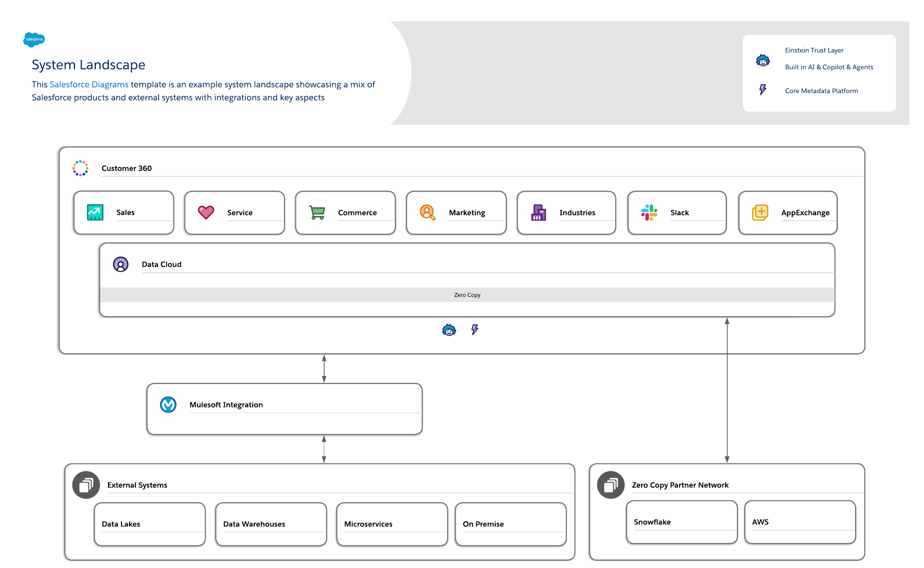Click the Mulesoft logo icon
This screenshot has width=924, height=568.
pos(168,404)
